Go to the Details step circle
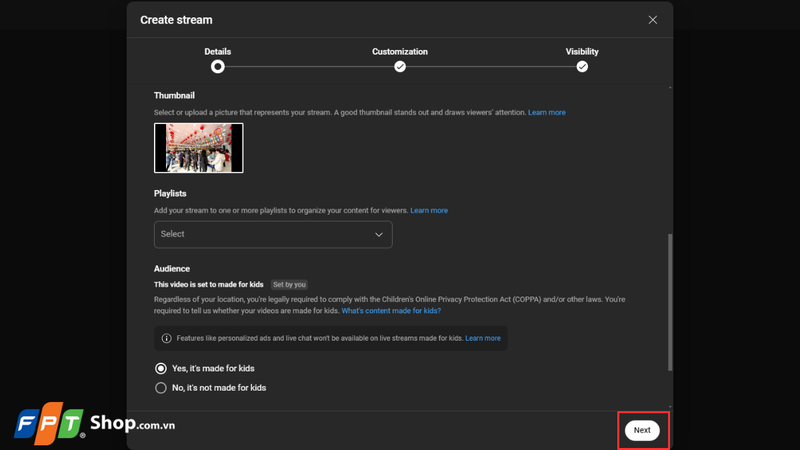 (218, 67)
